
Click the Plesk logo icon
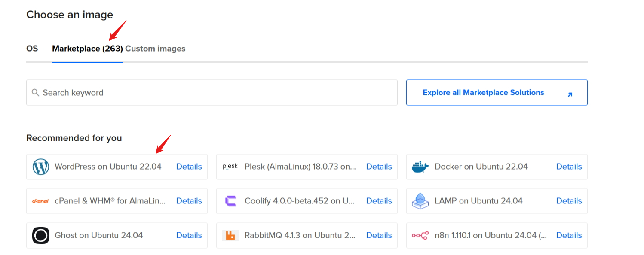point(230,167)
